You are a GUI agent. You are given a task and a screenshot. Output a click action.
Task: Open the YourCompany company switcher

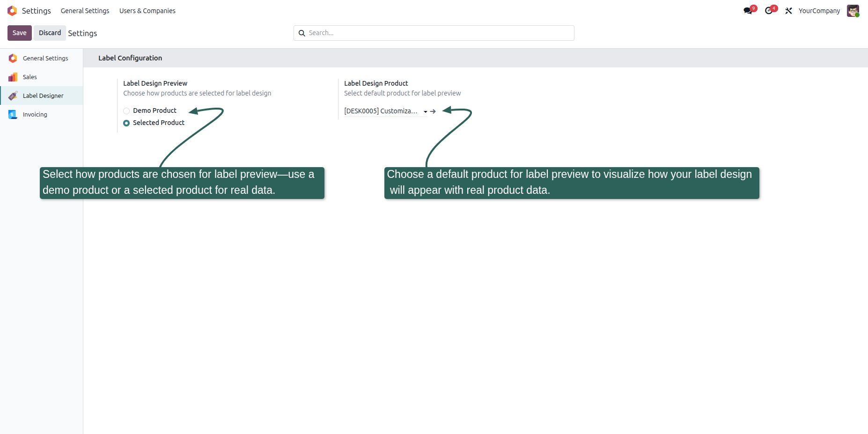pyautogui.click(x=819, y=11)
